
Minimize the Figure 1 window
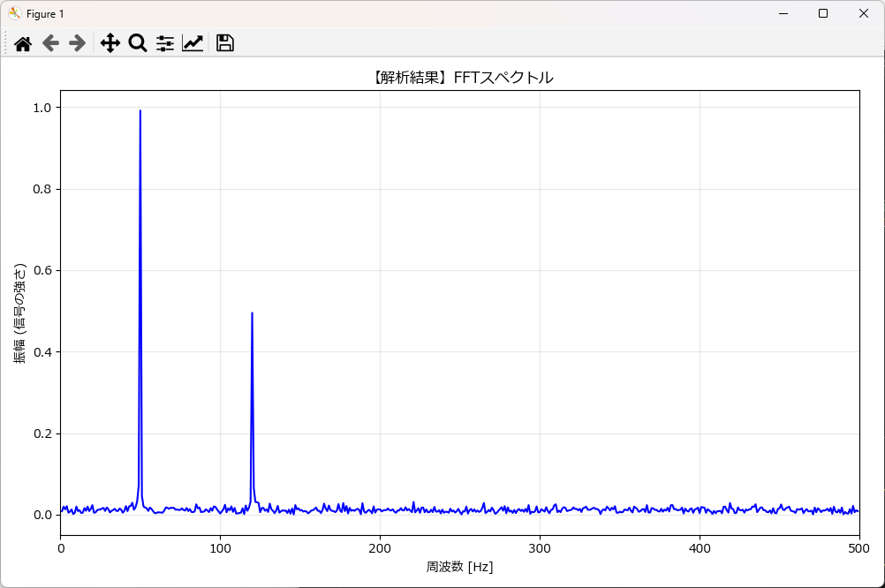[783, 13]
